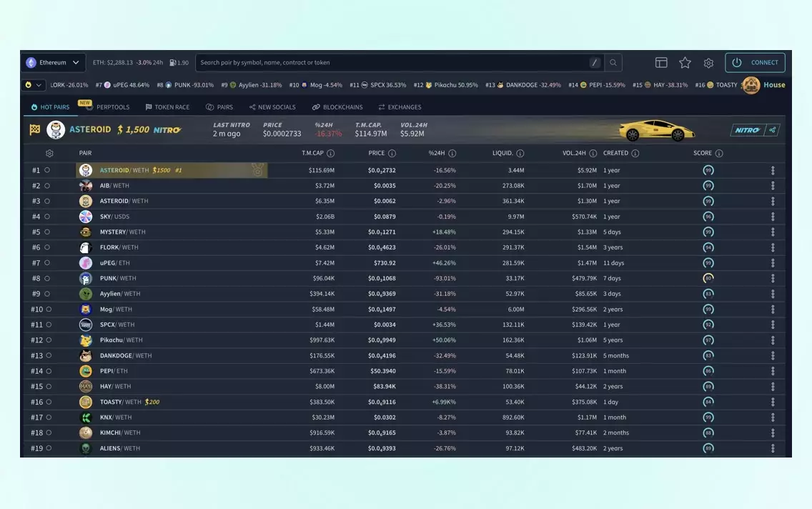The width and height of the screenshot is (812, 509).
Task: Open the House link in ticker bar
Action: click(x=764, y=85)
